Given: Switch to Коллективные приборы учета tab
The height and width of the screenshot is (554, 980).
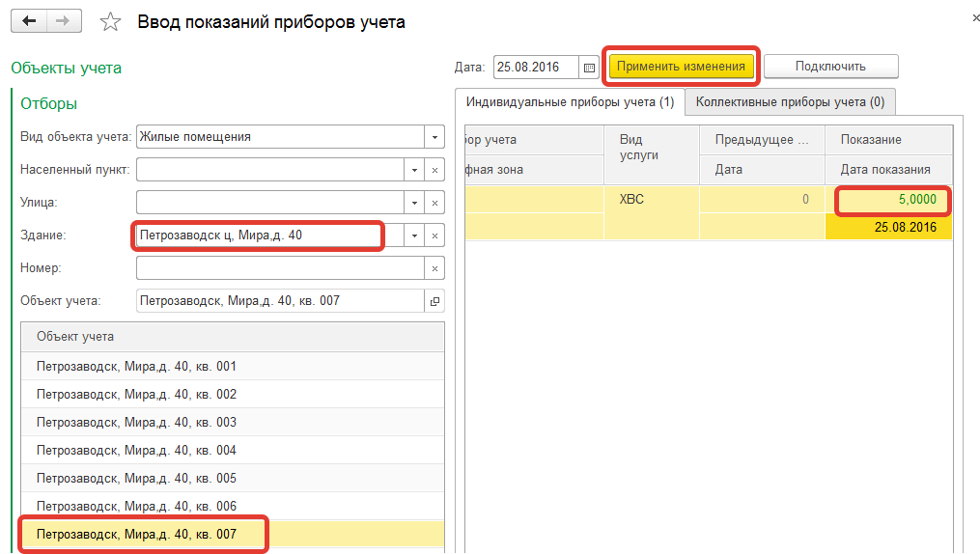Looking at the screenshot, I should (790, 101).
